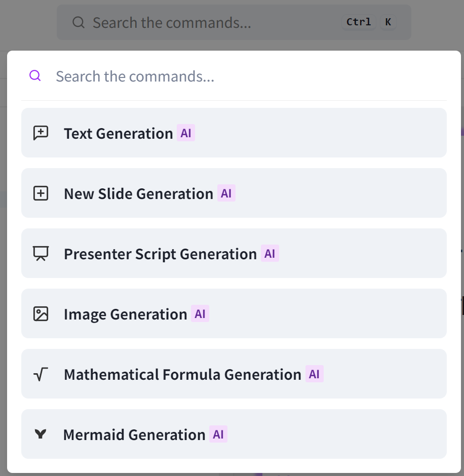Click the Ctrl shortcut key badge
This screenshot has width=464, height=476.
(x=359, y=22)
